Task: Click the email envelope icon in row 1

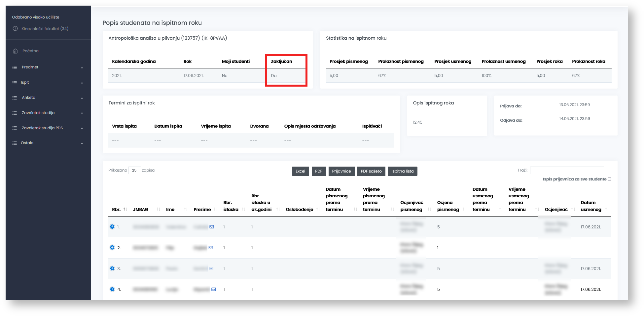Action: click(x=212, y=227)
